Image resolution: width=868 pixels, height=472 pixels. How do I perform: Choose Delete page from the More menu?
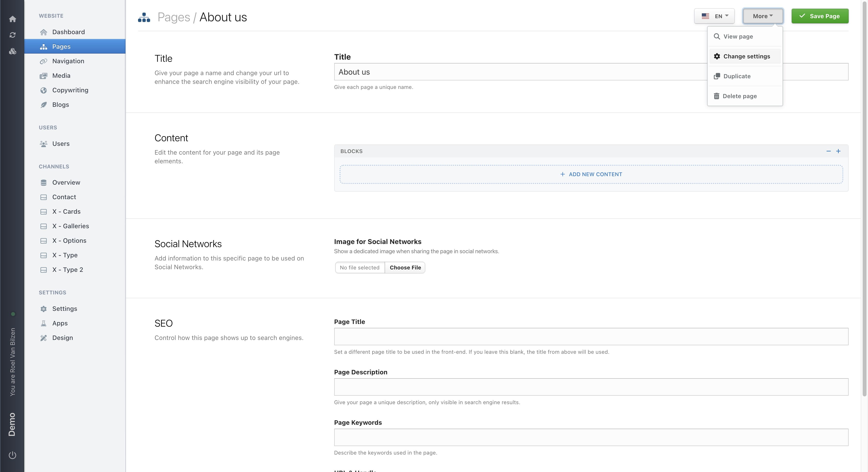pos(739,96)
